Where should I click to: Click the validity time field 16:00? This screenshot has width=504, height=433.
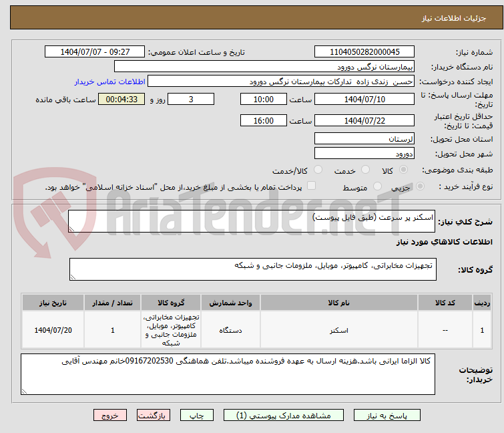click(264, 121)
